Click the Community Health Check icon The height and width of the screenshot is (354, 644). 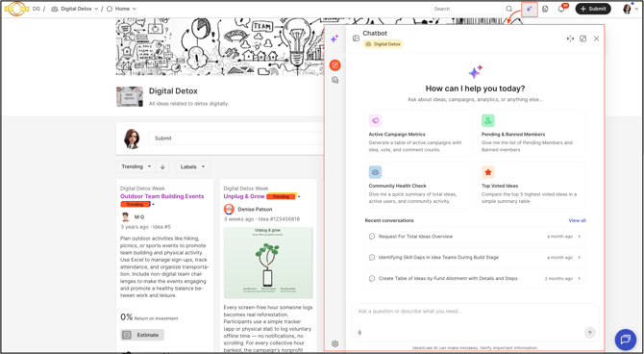tap(375, 172)
